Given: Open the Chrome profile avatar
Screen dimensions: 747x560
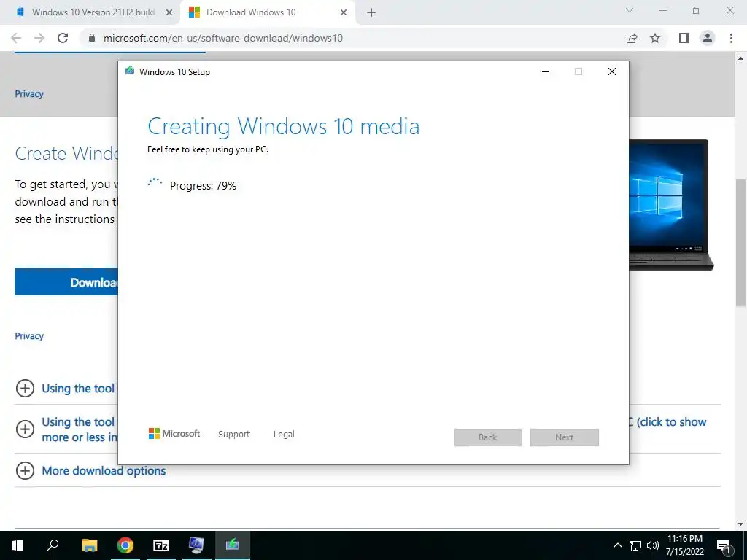Looking at the screenshot, I should coord(708,38).
